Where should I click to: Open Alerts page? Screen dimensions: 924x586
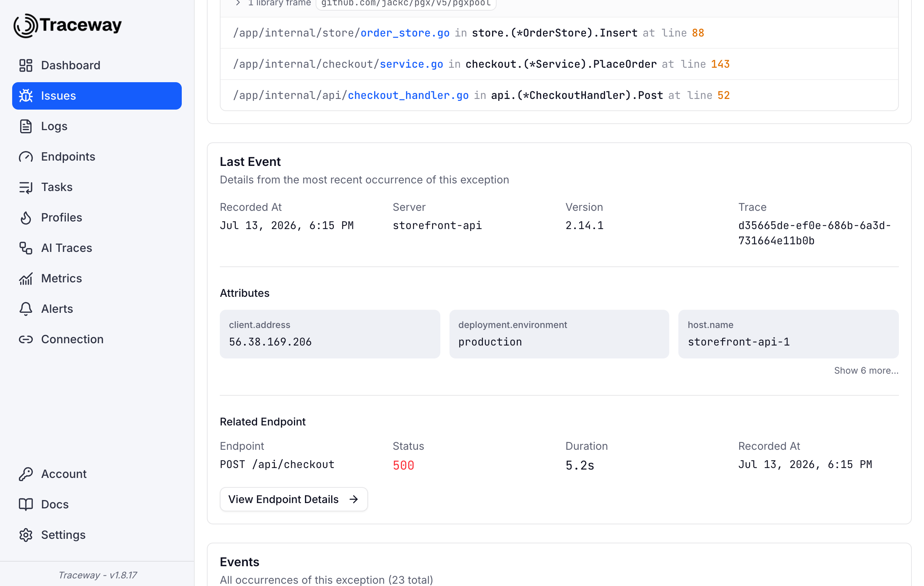(x=97, y=309)
